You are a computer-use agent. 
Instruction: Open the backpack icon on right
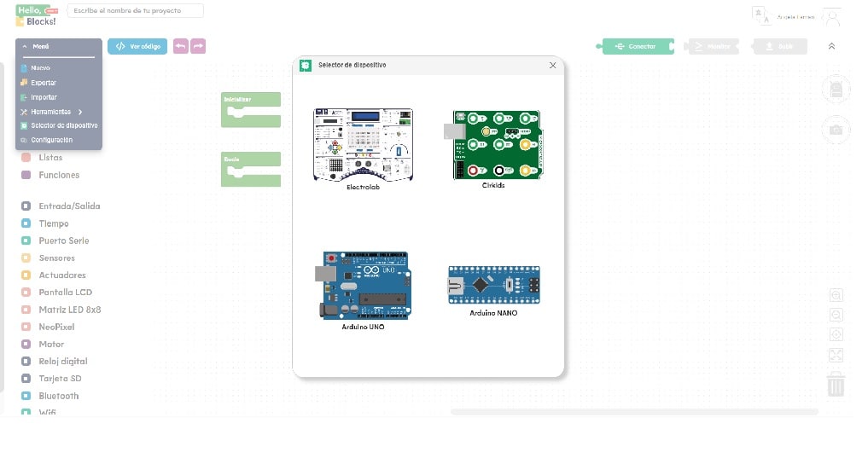(836, 89)
